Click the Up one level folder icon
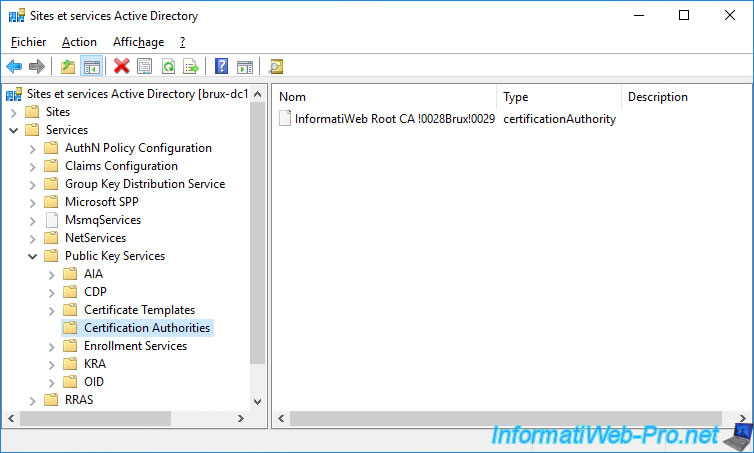This screenshot has width=754, height=453. tap(68, 67)
